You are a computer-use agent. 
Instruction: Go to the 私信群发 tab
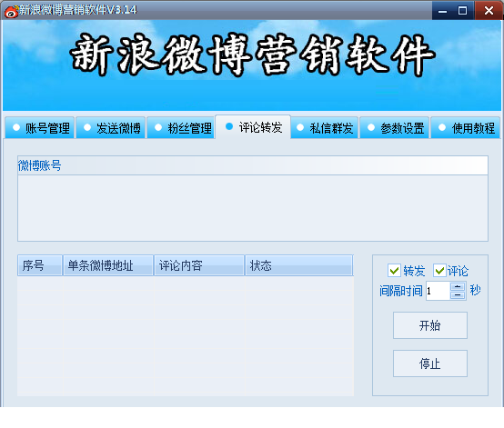(325, 128)
